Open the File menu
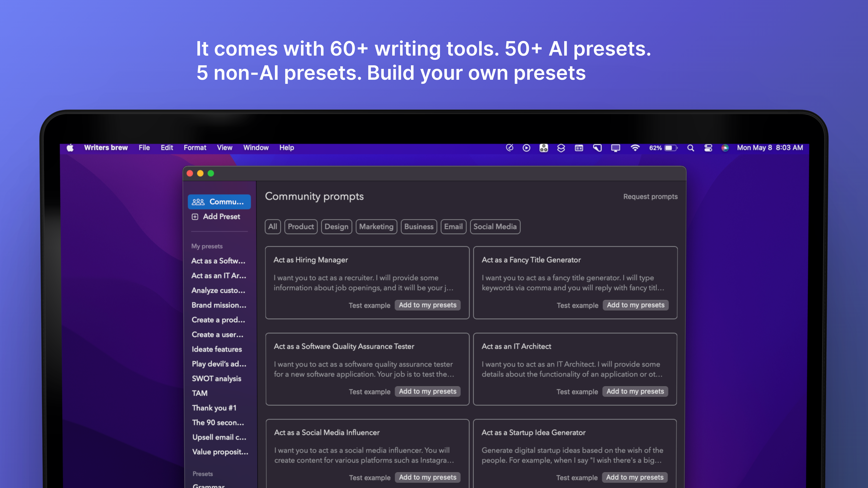The height and width of the screenshot is (488, 868). point(144,148)
